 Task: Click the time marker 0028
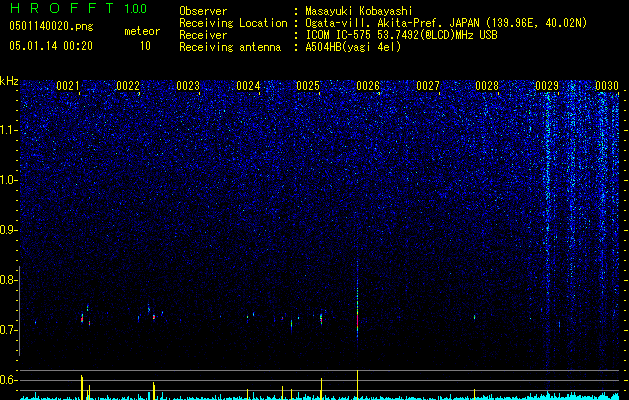click(x=487, y=85)
